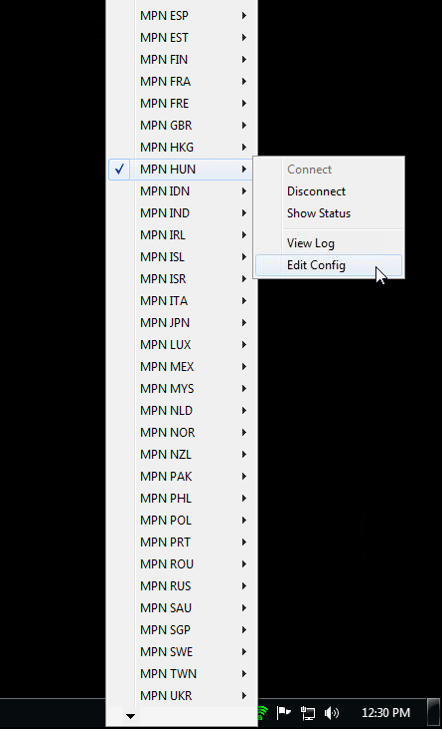
Task: Select the MPN SGP server entry
Action: point(182,630)
